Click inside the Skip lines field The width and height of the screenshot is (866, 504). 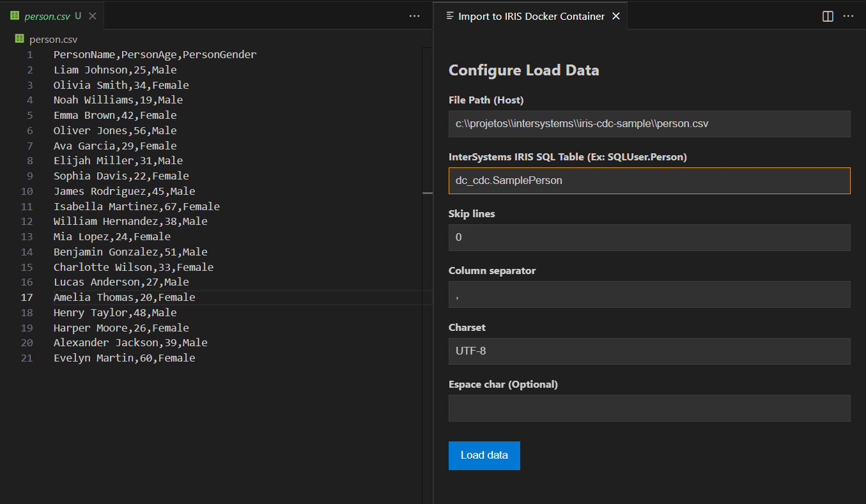649,238
